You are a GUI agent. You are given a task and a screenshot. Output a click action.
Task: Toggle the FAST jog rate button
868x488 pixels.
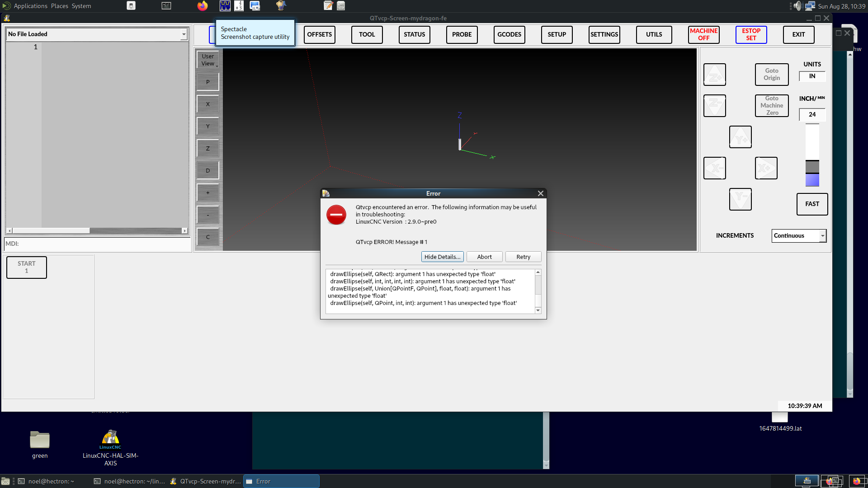click(x=812, y=204)
